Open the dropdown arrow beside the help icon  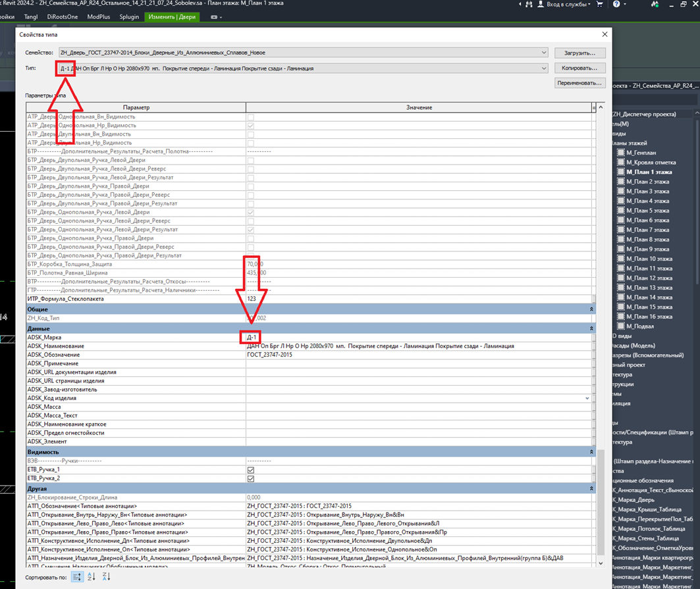coord(624,4)
